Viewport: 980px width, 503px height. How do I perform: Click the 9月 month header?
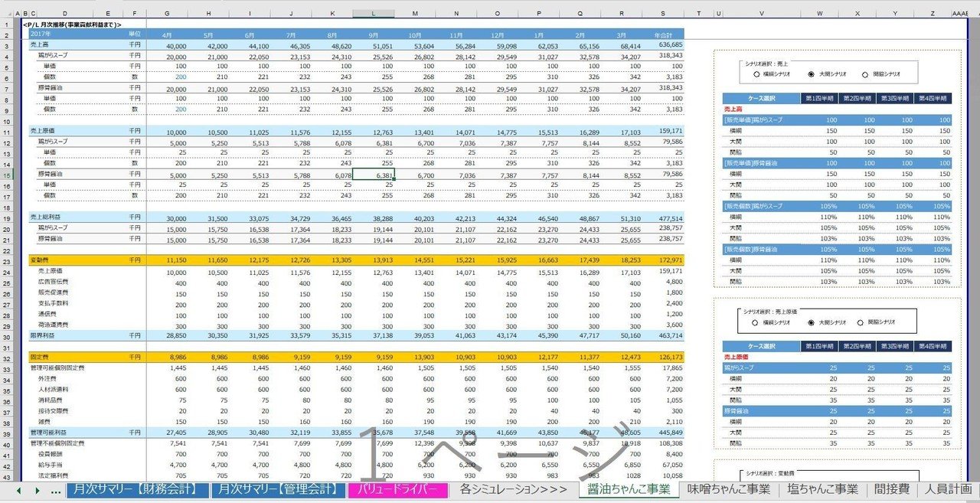(x=373, y=34)
